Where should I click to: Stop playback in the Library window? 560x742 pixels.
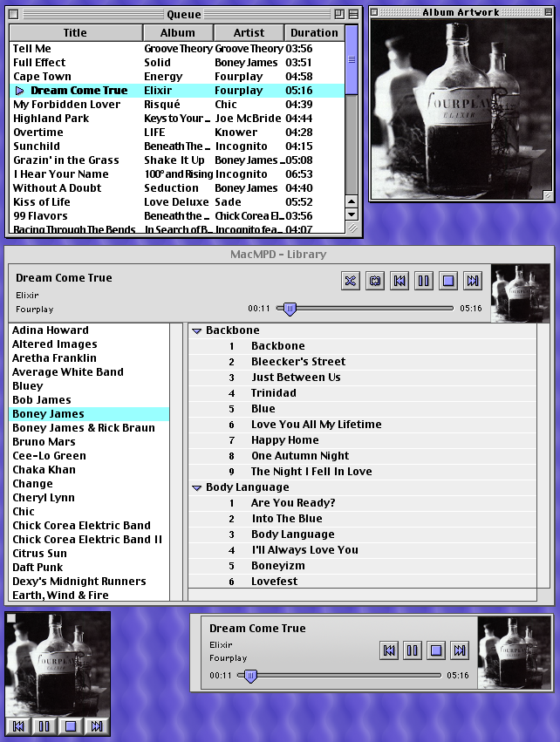click(448, 281)
